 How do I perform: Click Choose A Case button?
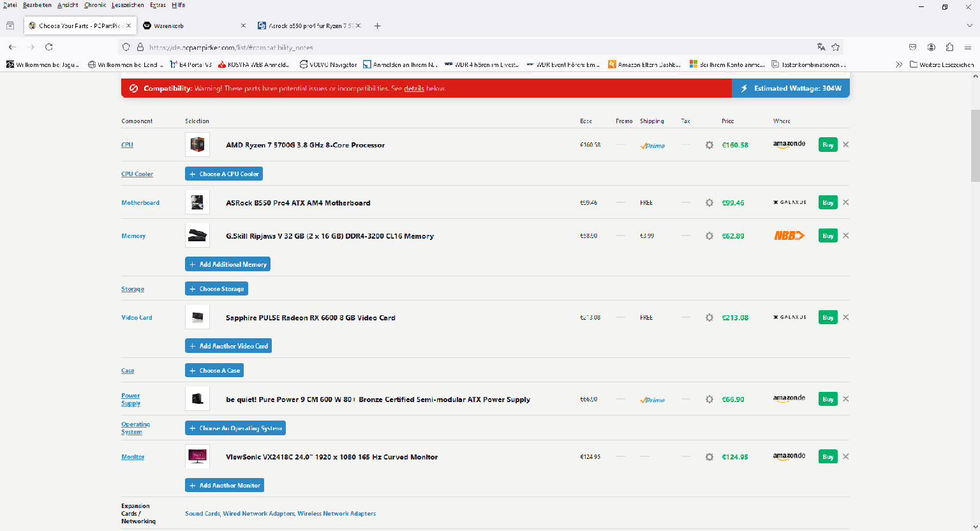214,370
